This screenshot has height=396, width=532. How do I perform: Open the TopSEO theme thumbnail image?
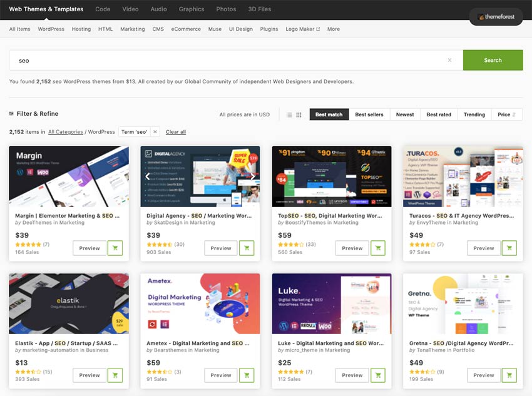[332, 176]
